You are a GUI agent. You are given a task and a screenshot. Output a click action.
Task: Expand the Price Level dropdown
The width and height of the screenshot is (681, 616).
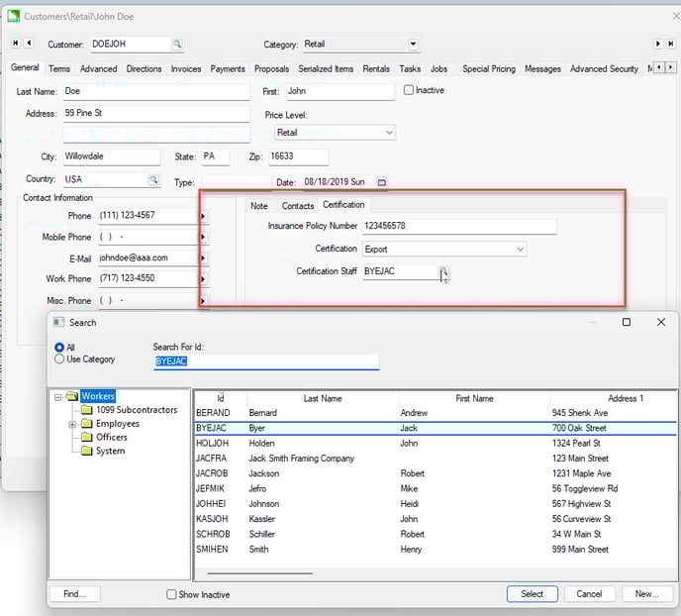click(x=388, y=133)
